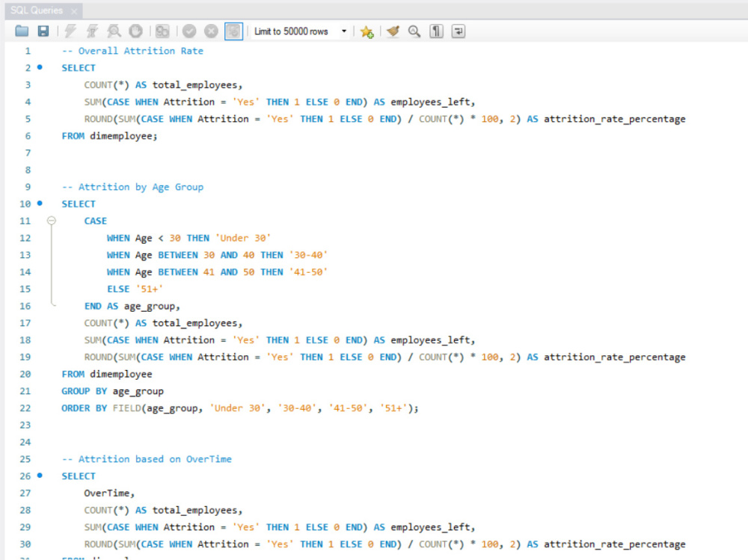This screenshot has height=560, width=748.
Task: Click the comment '-- Overall Attrition Rate'
Action: coord(132,51)
